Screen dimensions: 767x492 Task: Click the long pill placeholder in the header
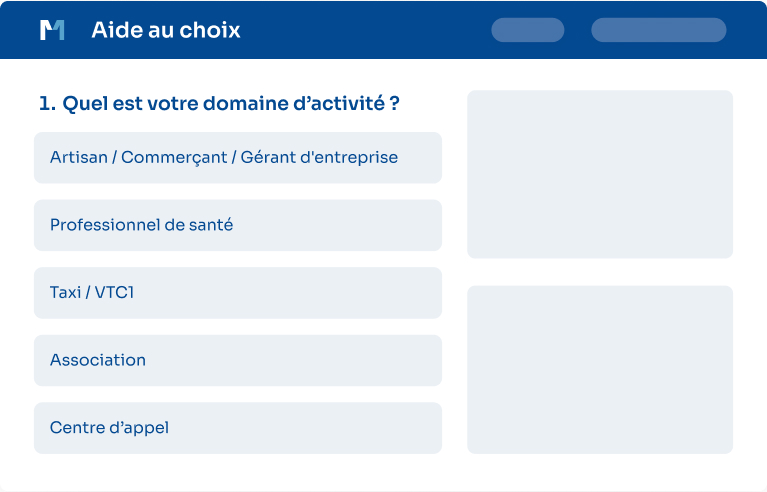tap(658, 30)
